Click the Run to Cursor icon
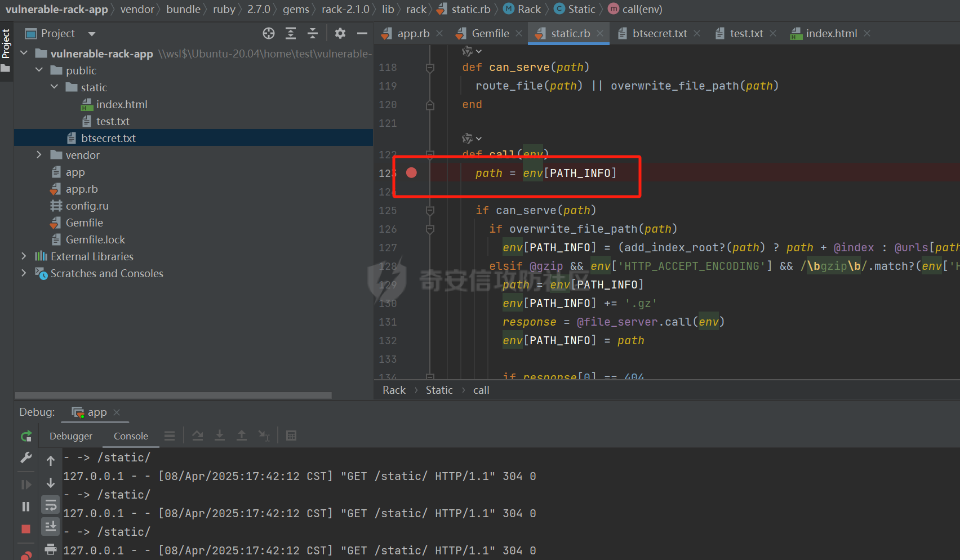This screenshot has height=560, width=960. [x=264, y=435]
